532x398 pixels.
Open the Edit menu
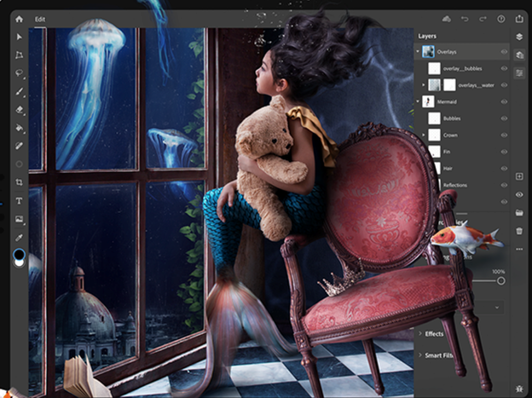coord(40,19)
